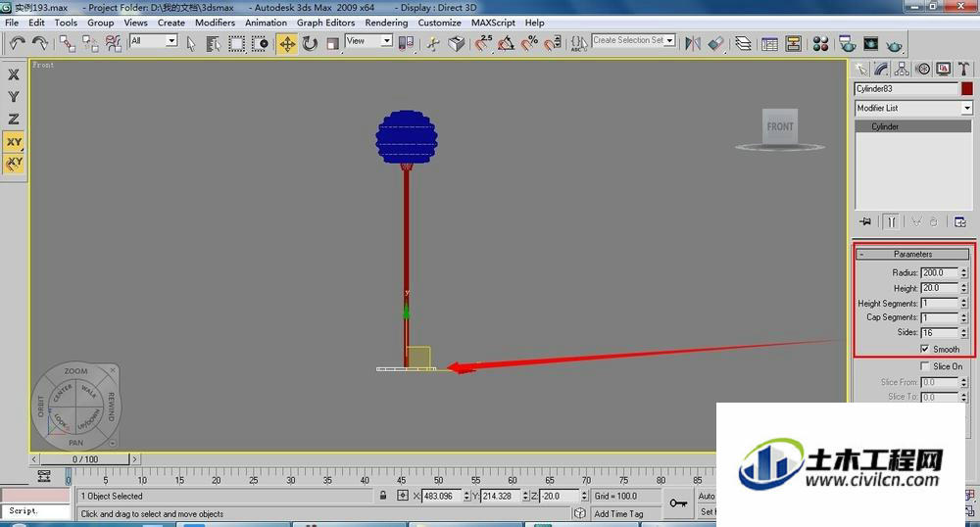The height and width of the screenshot is (527, 980).
Task: Click the Undo arrow in the toolbar
Action: coord(17,43)
